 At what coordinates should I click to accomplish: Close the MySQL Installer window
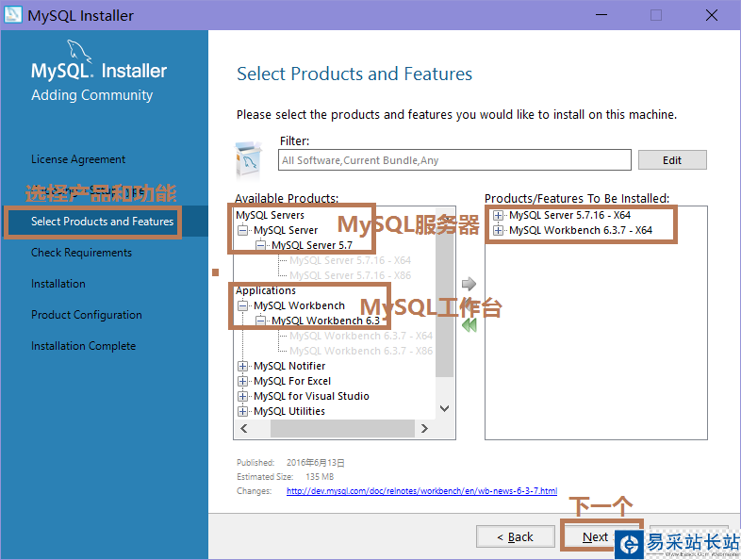point(711,15)
